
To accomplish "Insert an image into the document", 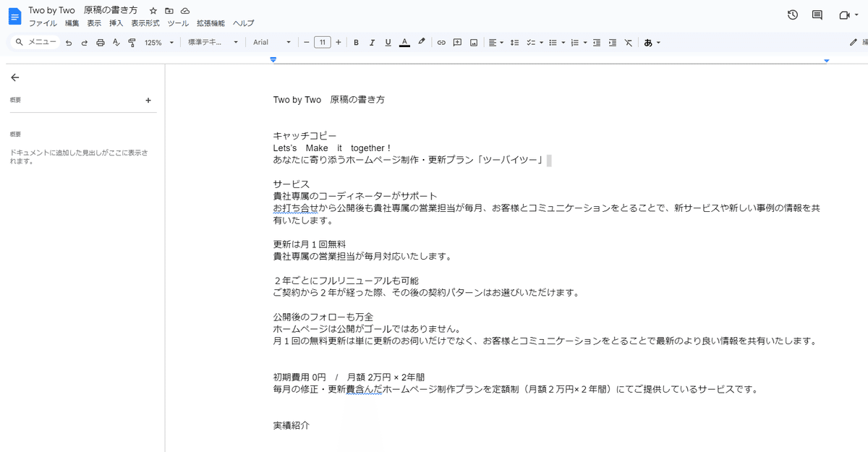I will pyautogui.click(x=473, y=42).
